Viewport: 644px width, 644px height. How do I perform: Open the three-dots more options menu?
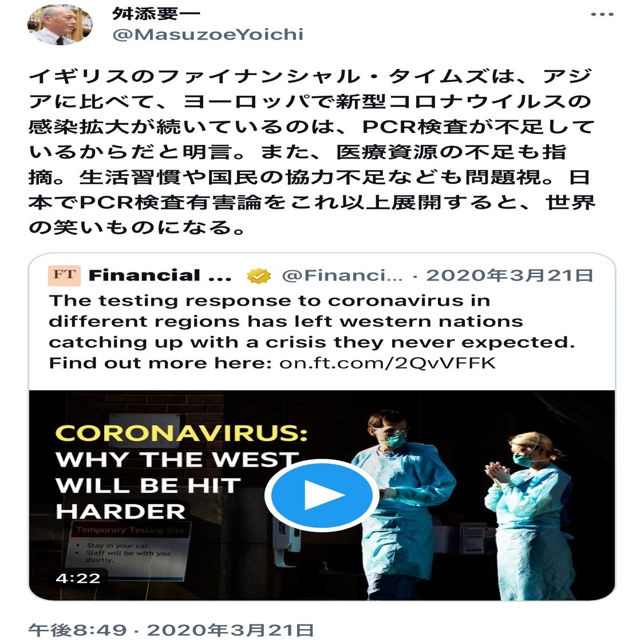coord(602,14)
